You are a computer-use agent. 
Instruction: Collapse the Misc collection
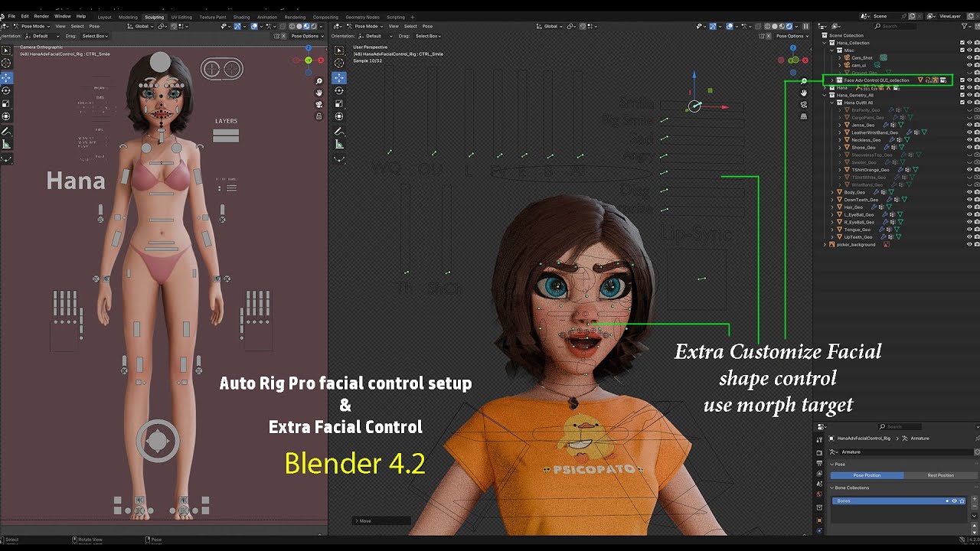(x=832, y=51)
